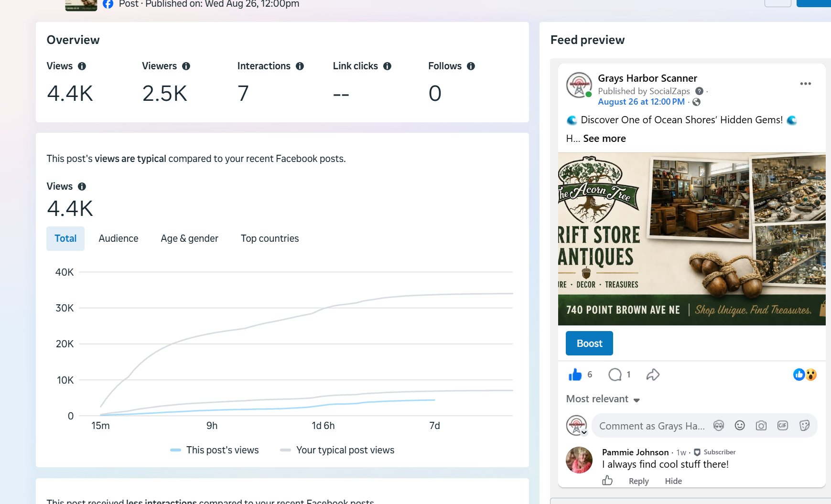Click the Comment as Grays Harbor input field

(652, 426)
